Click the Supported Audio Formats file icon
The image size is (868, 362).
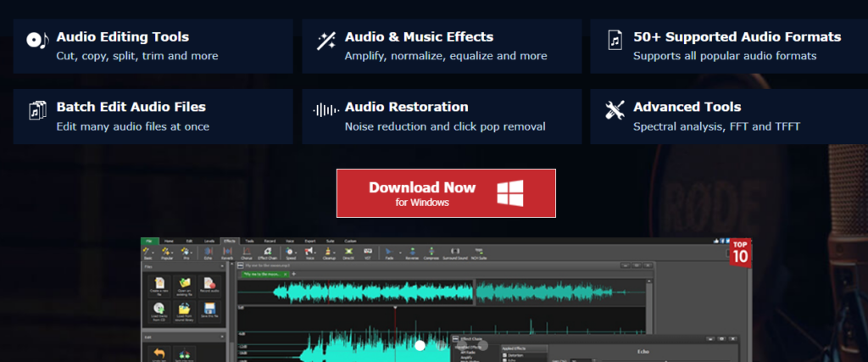click(615, 41)
